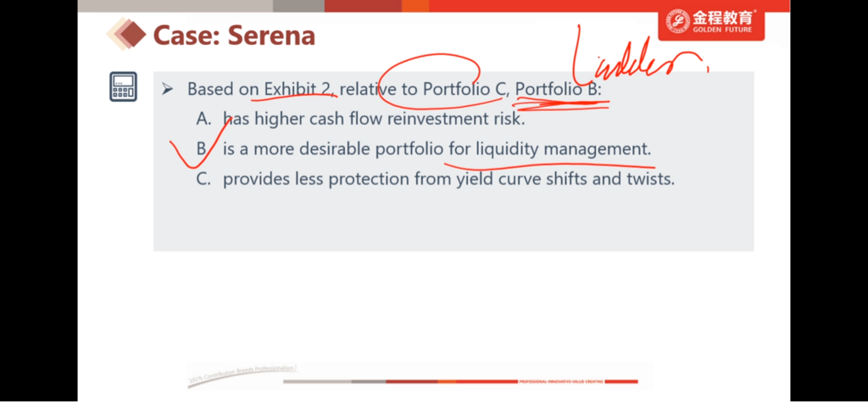Select answer choice letter A
Viewport: 868px width, 402px height.
pos(203,119)
